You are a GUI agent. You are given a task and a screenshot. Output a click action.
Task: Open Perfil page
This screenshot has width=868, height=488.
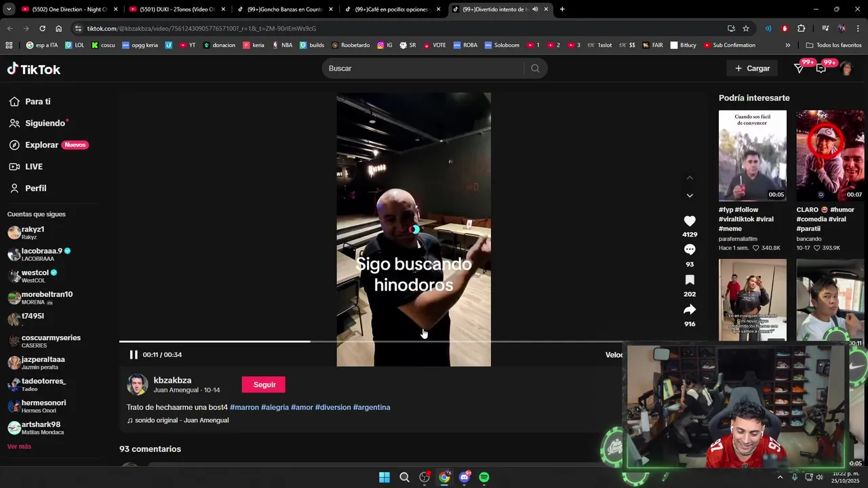[x=27, y=188]
